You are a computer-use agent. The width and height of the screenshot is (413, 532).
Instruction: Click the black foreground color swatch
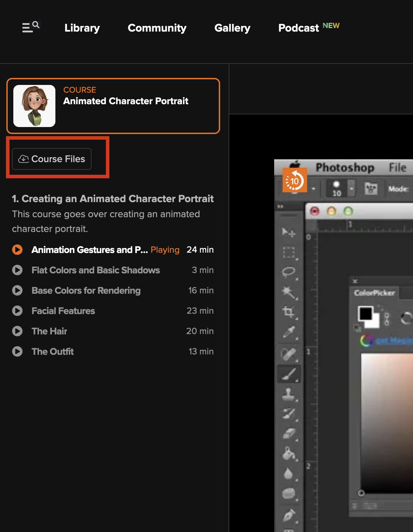coord(365,313)
